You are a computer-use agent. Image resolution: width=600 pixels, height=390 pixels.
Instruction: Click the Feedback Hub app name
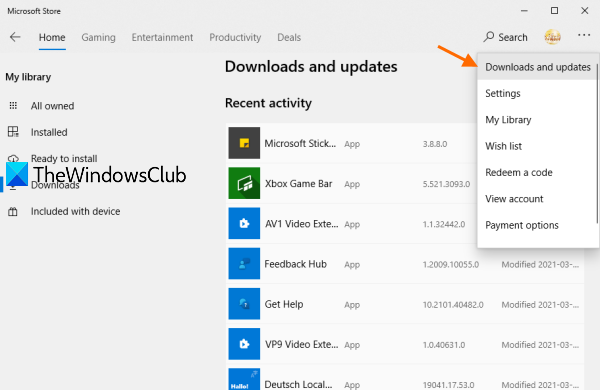[295, 264]
